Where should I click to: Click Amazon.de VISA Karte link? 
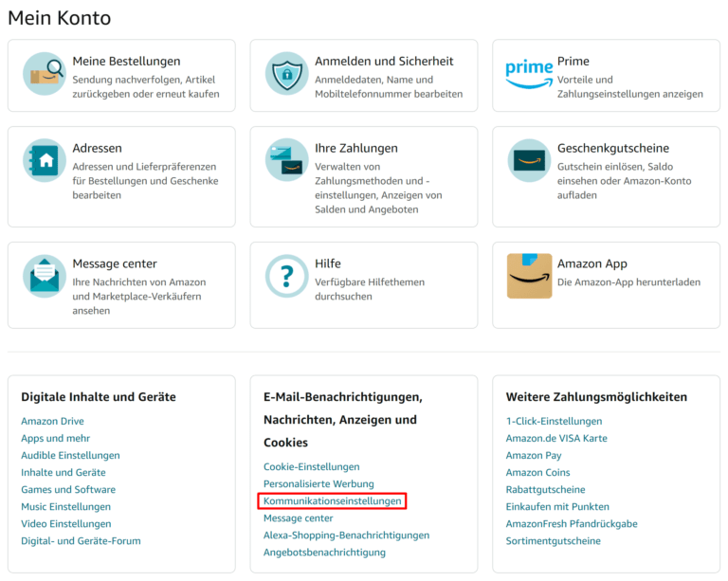556,438
